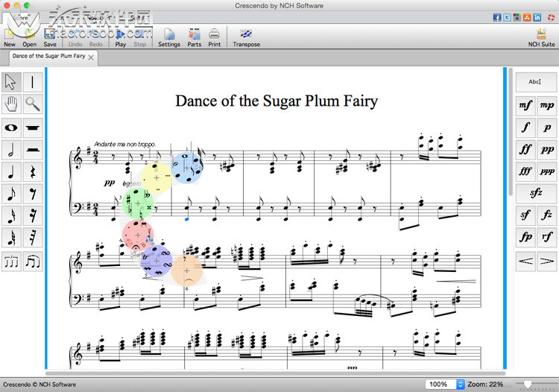
Task: Click the slurred beamed-notes tool
Action: pyautogui.click(x=33, y=262)
